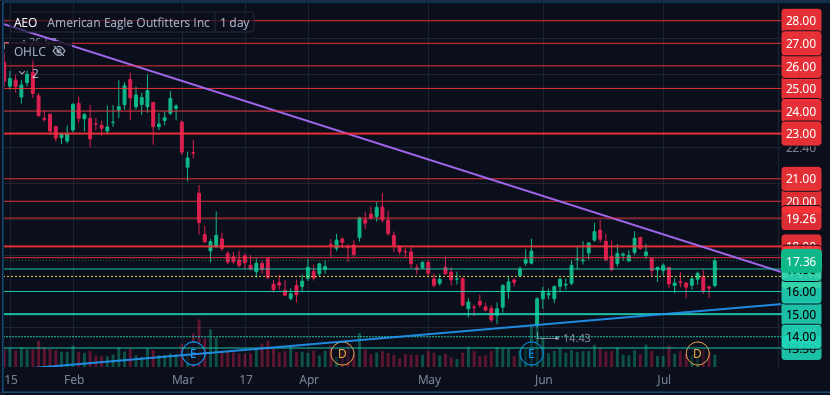Toggle the OHLC visibility eye icon
Image resolution: width=830 pixels, height=395 pixels.
point(59,51)
